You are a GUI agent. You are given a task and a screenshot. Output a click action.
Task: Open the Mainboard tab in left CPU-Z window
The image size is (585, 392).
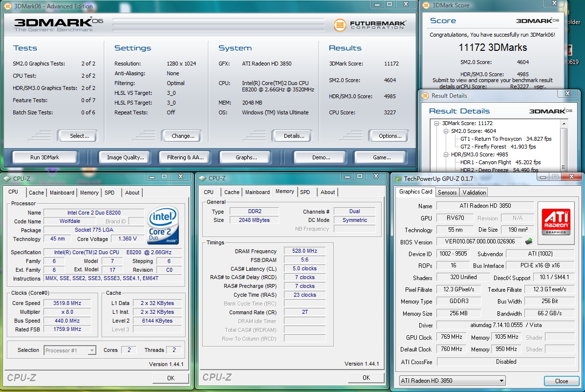pyautogui.click(x=62, y=193)
